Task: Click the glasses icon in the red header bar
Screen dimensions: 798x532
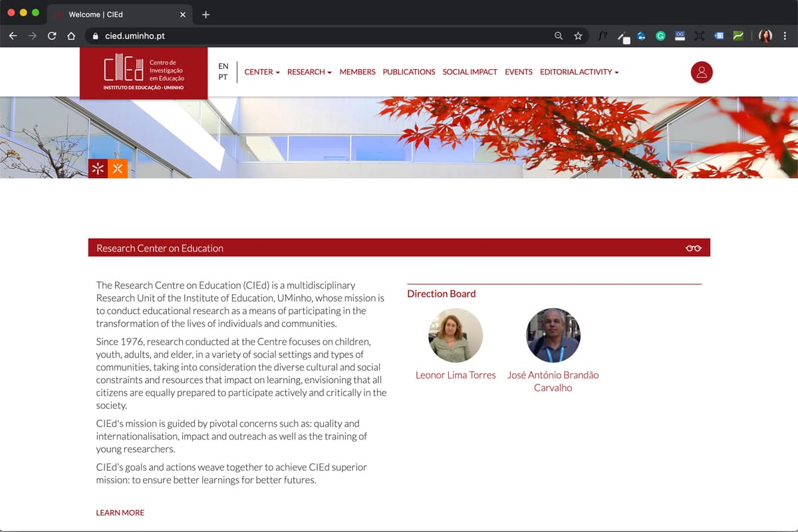Action: (694, 248)
